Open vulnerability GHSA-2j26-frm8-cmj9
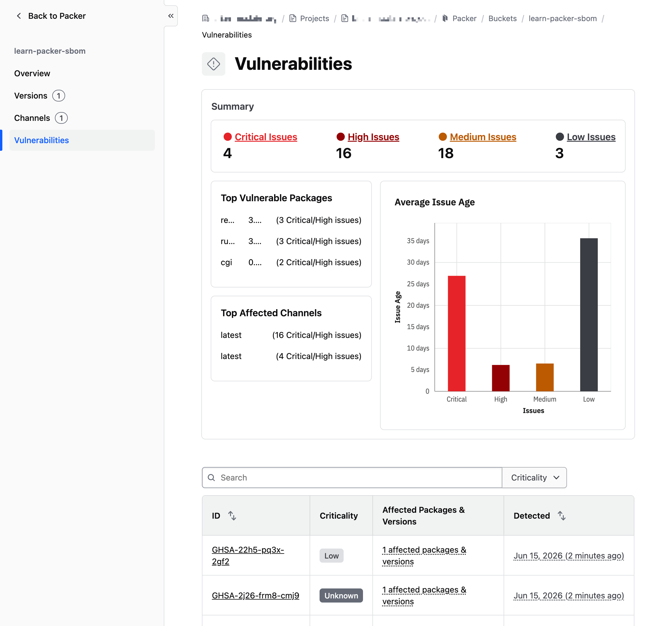This screenshot has width=672, height=626. 256,595
